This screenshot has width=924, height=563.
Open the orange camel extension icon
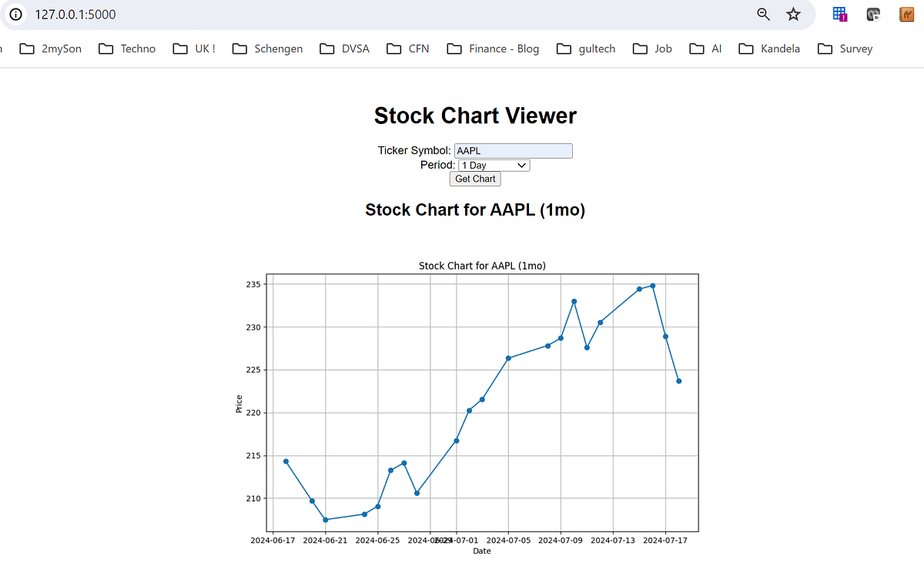click(x=906, y=13)
